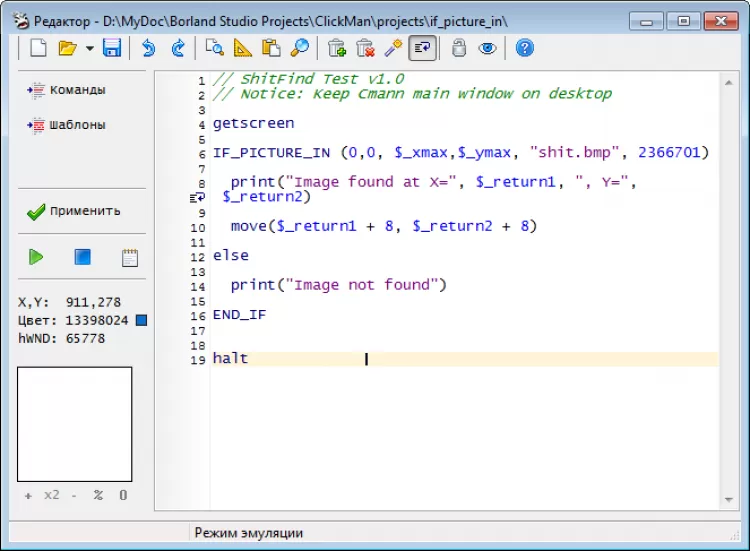The height and width of the screenshot is (551, 750).
Task: Run the script with green play button
Action: [x=36, y=257]
